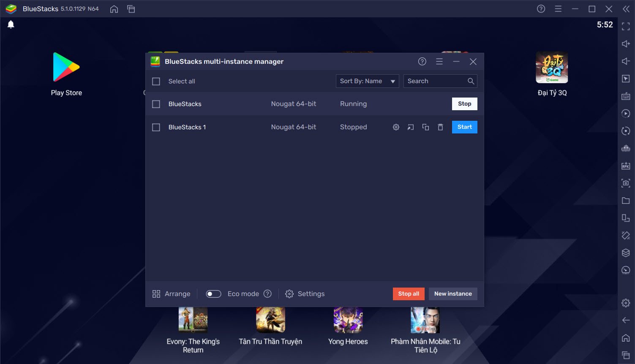Click the sidebar home icon
635x364 pixels.
(626, 338)
